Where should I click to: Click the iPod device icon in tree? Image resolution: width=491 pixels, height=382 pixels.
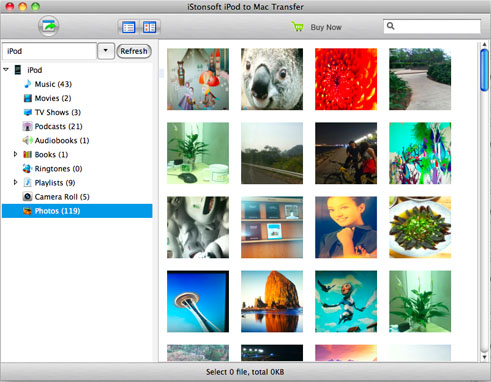[18, 70]
